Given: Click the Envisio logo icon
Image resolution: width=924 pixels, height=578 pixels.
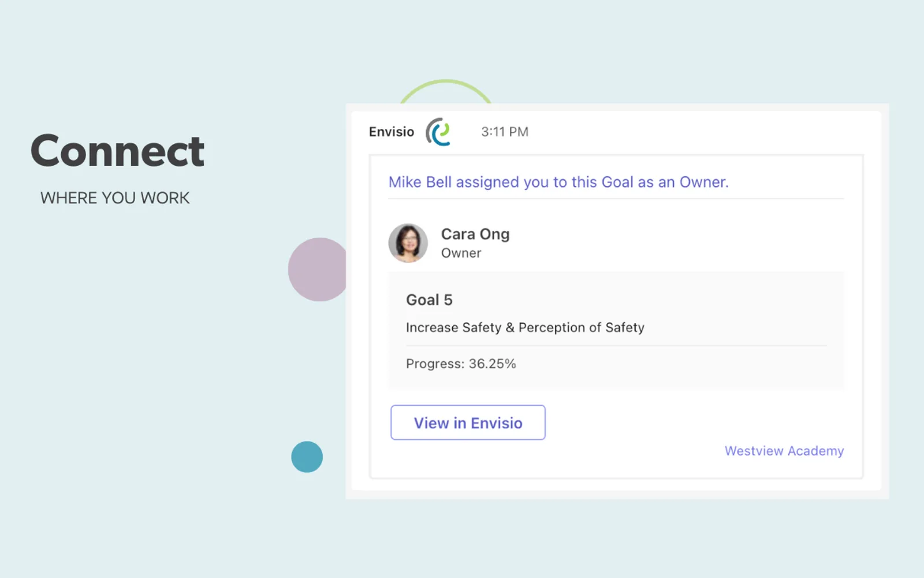Looking at the screenshot, I should click(x=438, y=132).
